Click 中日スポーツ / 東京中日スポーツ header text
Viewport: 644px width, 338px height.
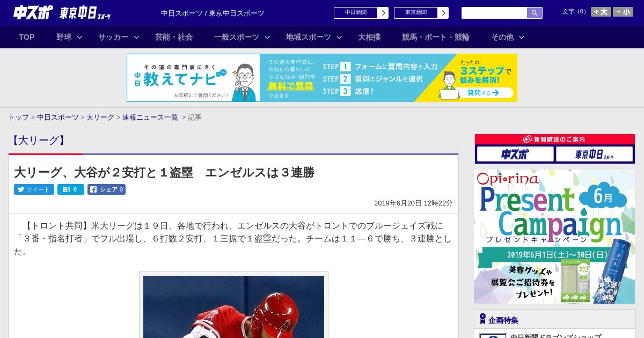tap(213, 13)
